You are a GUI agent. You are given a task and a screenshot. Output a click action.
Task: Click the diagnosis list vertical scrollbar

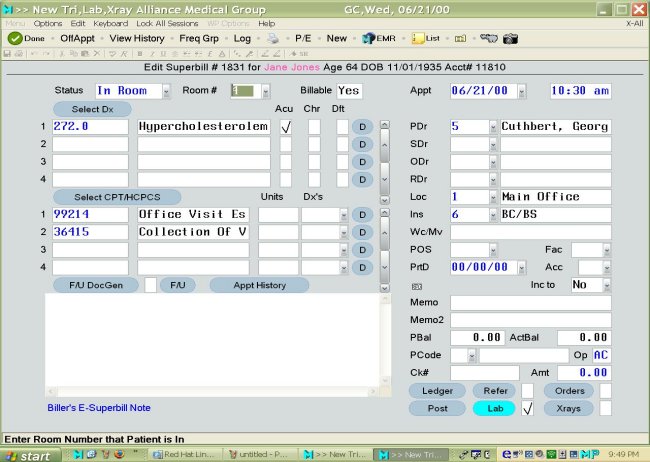(385, 162)
